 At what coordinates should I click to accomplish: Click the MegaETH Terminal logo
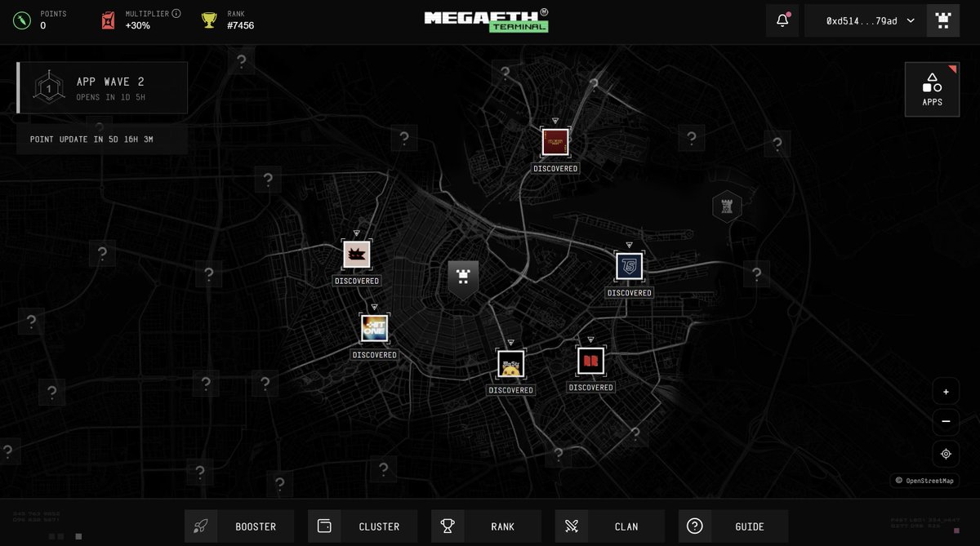[x=487, y=20]
